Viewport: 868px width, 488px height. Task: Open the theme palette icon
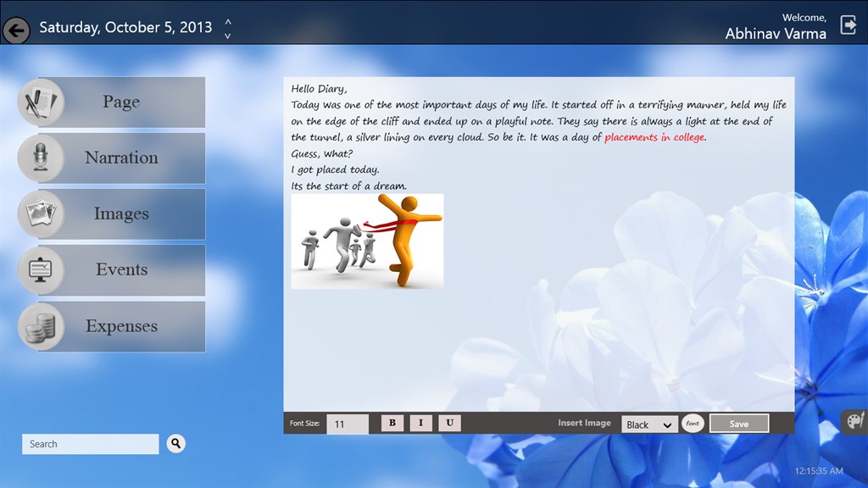854,421
